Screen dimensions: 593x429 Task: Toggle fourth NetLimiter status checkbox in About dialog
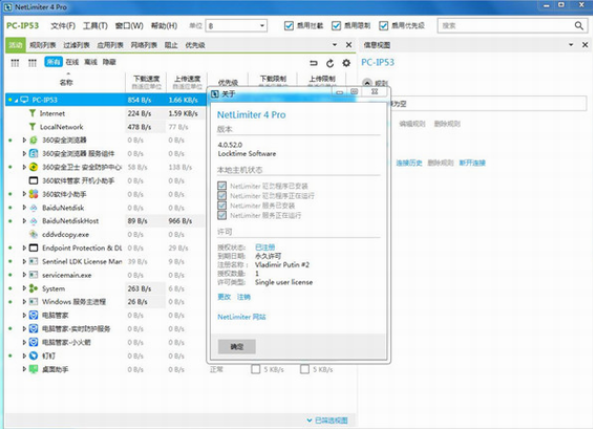(222, 215)
